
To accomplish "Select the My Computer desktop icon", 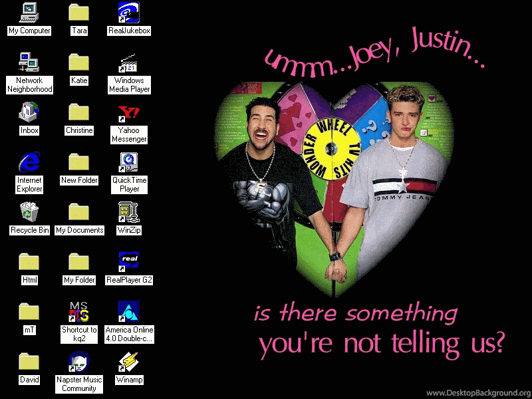I will 29,13.
